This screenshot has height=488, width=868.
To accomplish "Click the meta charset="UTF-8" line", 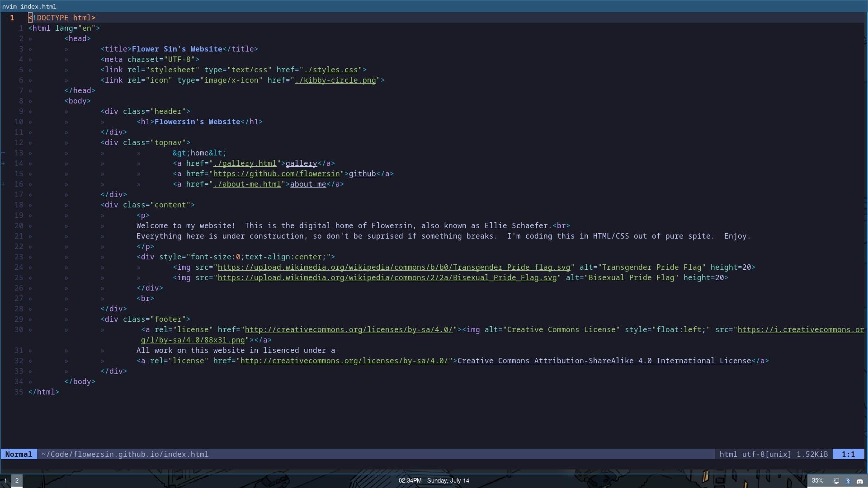I will pyautogui.click(x=150, y=59).
